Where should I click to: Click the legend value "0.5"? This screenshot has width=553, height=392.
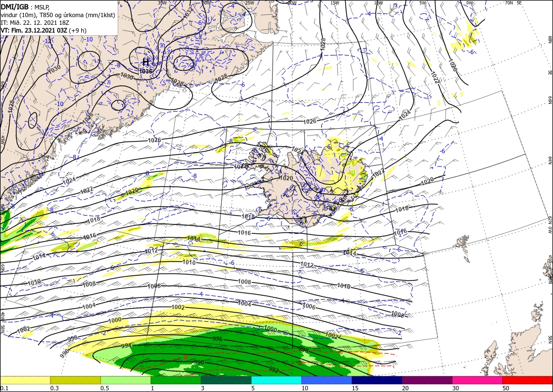point(105,388)
